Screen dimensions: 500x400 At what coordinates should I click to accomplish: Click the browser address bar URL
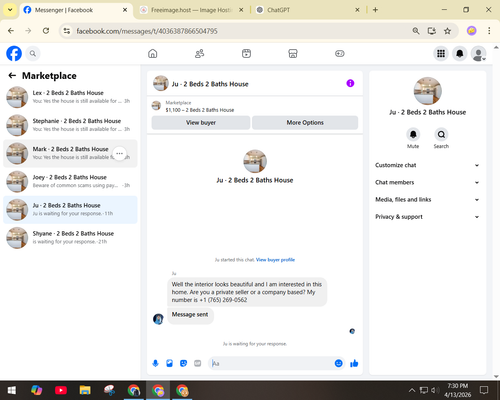pyautogui.click(x=147, y=31)
